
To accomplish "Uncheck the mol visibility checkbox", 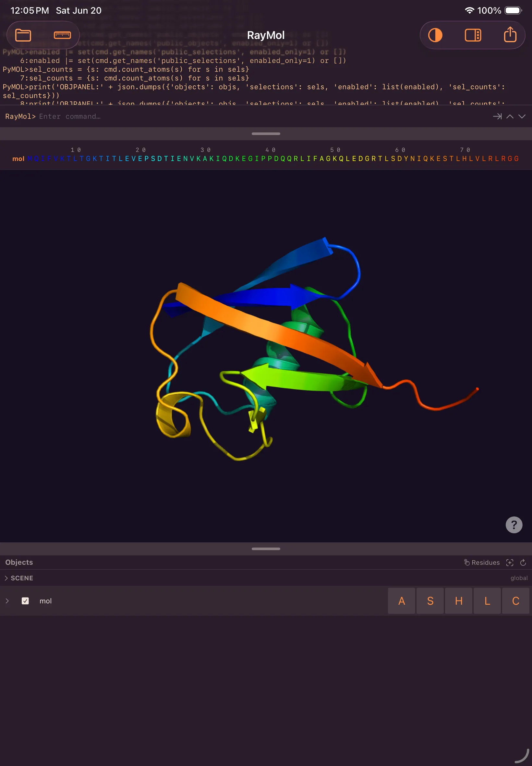I will (x=25, y=601).
